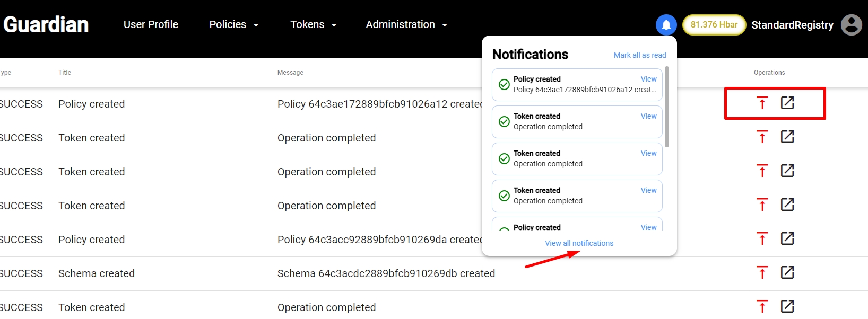Click red up-arrow icon in Policy 64c3acc9 row

tap(762, 238)
